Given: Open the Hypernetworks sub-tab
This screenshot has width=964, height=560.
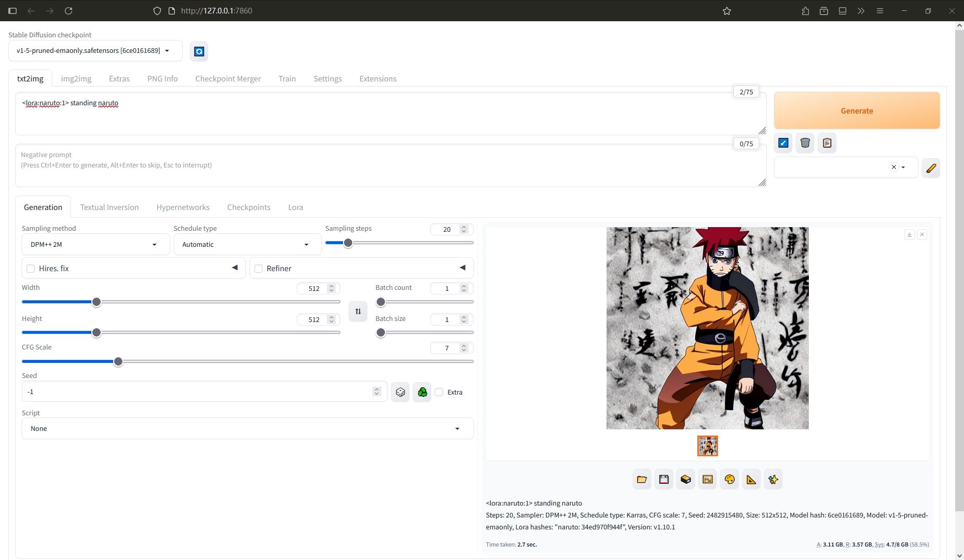Looking at the screenshot, I should (x=183, y=207).
